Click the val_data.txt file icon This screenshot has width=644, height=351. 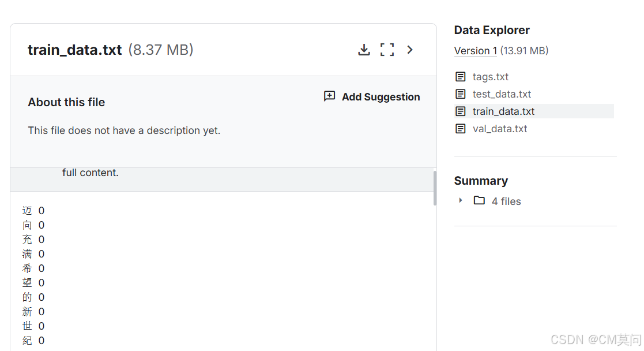461,129
